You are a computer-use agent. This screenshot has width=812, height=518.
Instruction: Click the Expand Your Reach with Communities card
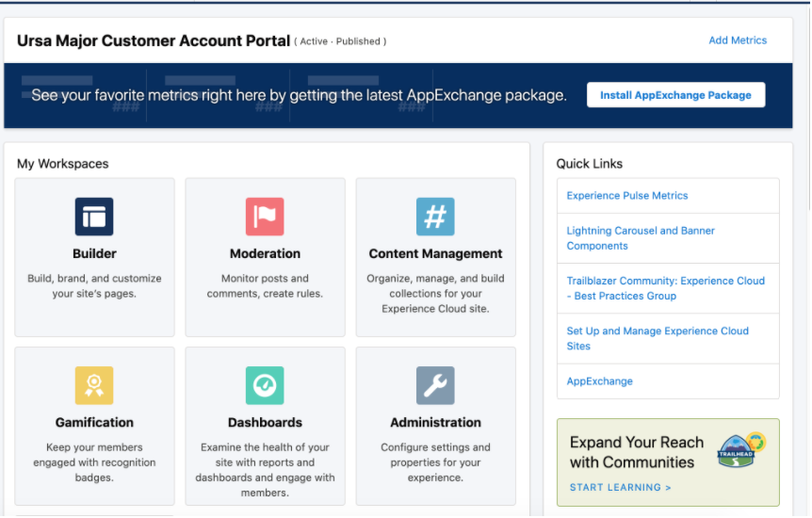(668, 462)
